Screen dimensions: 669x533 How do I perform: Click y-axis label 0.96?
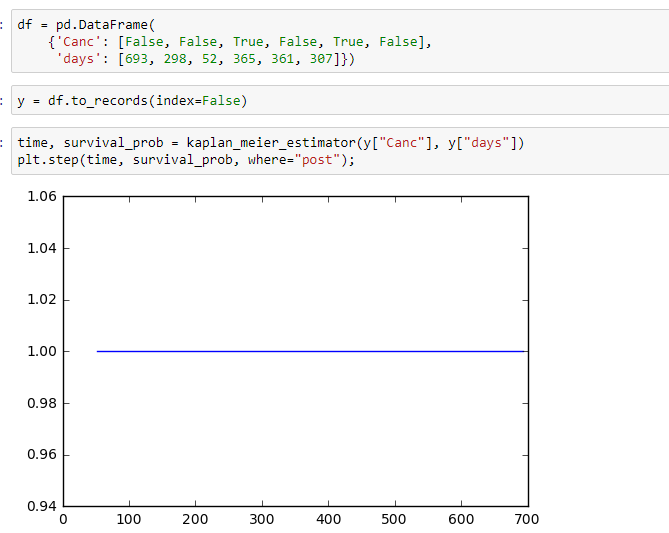(x=42, y=454)
